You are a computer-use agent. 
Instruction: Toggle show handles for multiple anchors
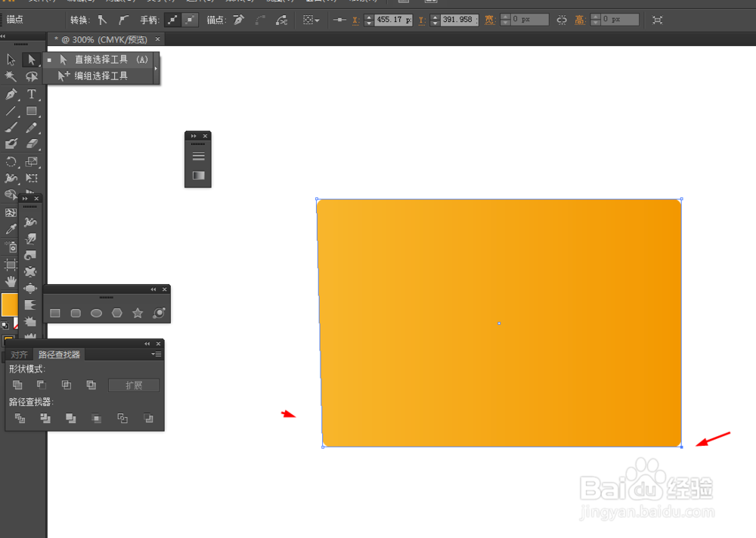(172, 20)
